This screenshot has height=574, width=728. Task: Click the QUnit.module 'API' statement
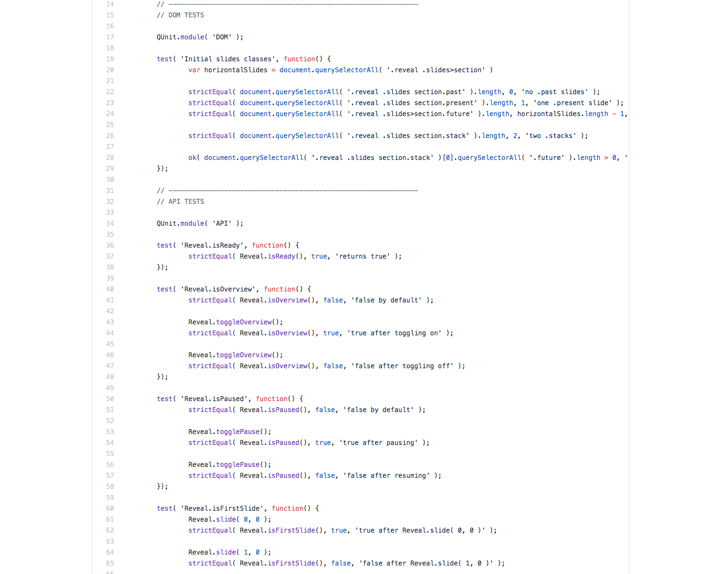(x=198, y=223)
